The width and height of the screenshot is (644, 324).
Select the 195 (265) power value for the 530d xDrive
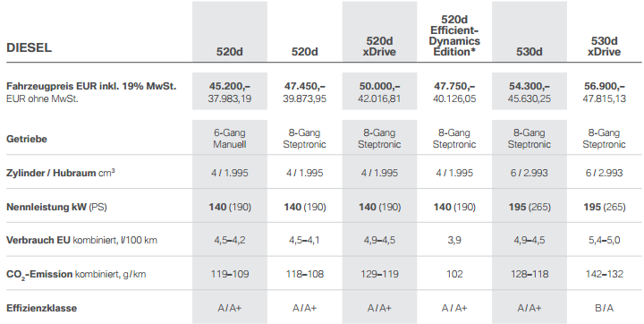pyautogui.click(x=604, y=208)
